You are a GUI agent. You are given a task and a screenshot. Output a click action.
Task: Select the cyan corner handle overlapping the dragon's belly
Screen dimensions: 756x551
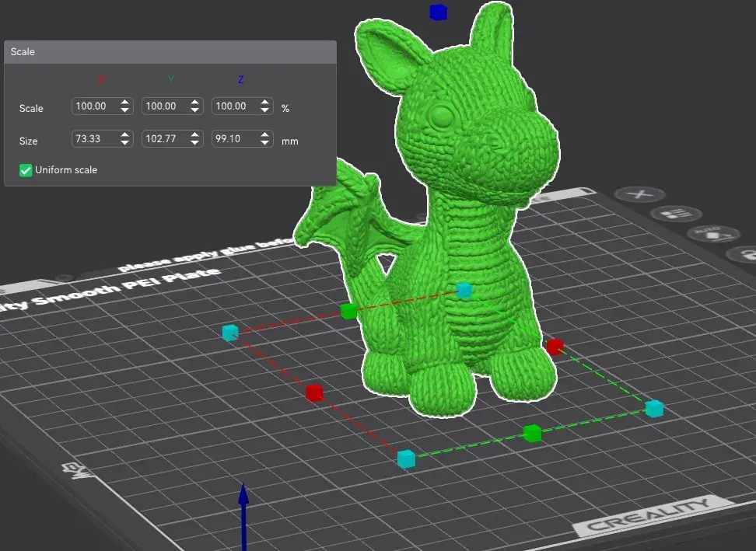pyautogui.click(x=464, y=289)
